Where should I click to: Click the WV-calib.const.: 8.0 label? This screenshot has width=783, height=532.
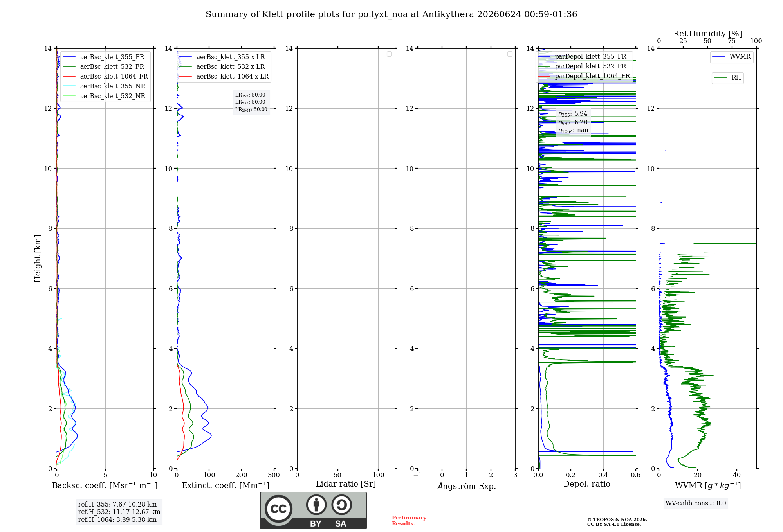[696, 503]
